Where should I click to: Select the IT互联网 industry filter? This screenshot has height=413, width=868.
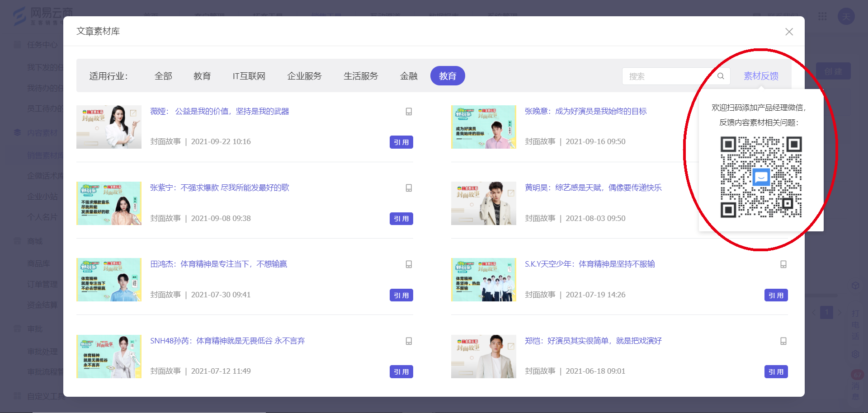coord(249,76)
